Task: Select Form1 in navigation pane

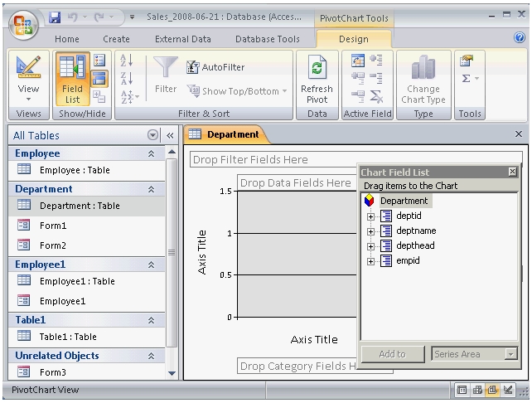Action: click(87, 226)
